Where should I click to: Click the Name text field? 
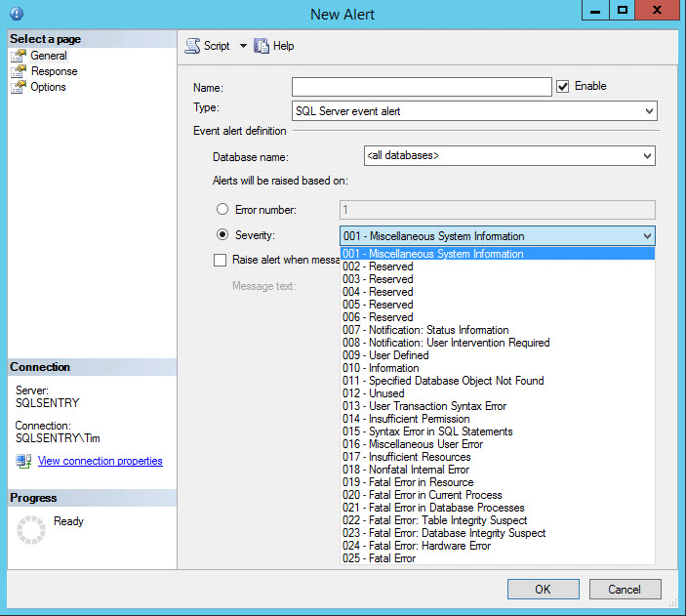(x=422, y=87)
